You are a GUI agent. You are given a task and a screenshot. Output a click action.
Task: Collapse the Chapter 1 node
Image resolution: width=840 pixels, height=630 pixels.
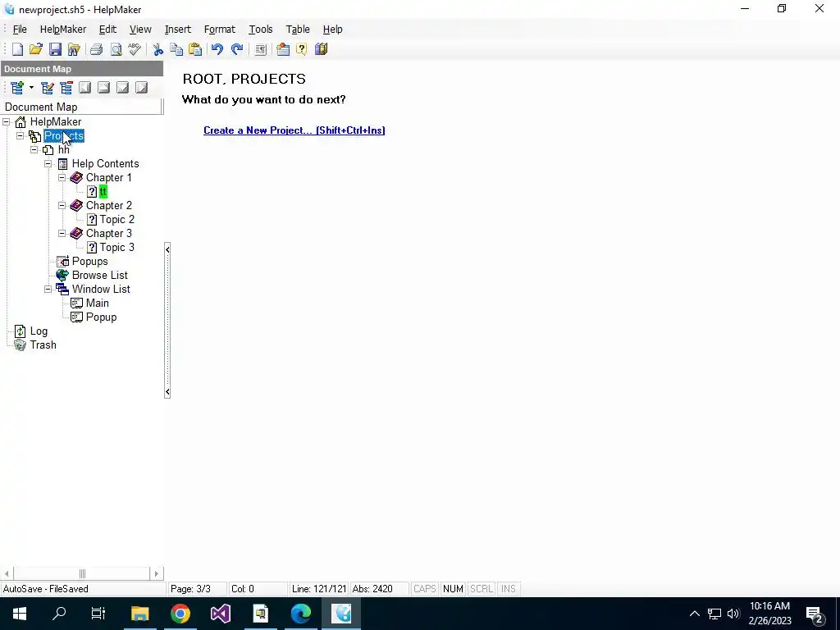coord(62,178)
